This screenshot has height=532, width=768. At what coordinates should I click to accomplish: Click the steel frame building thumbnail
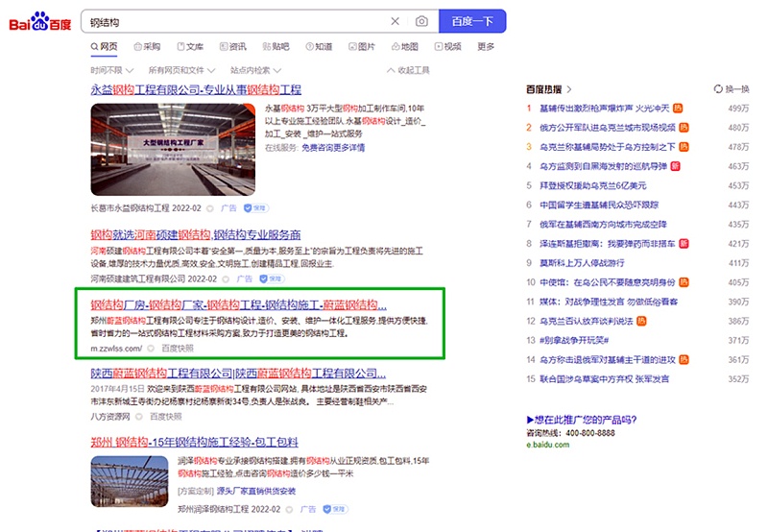pyautogui.click(x=130, y=481)
